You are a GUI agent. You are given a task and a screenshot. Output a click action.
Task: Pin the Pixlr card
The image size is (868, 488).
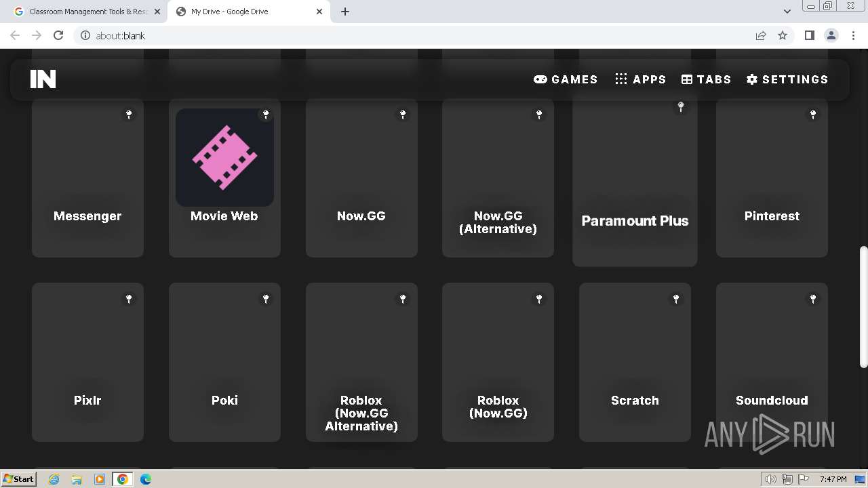click(129, 299)
